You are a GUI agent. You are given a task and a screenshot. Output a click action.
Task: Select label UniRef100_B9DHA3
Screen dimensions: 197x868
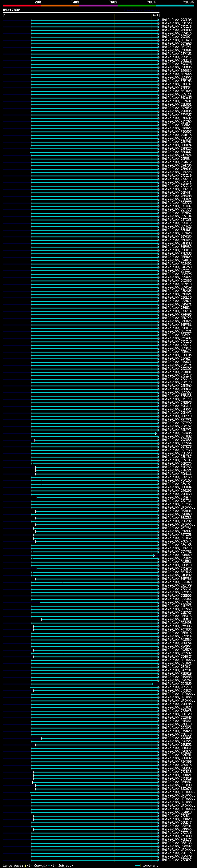pyautogui.click(x=176, y=515)
